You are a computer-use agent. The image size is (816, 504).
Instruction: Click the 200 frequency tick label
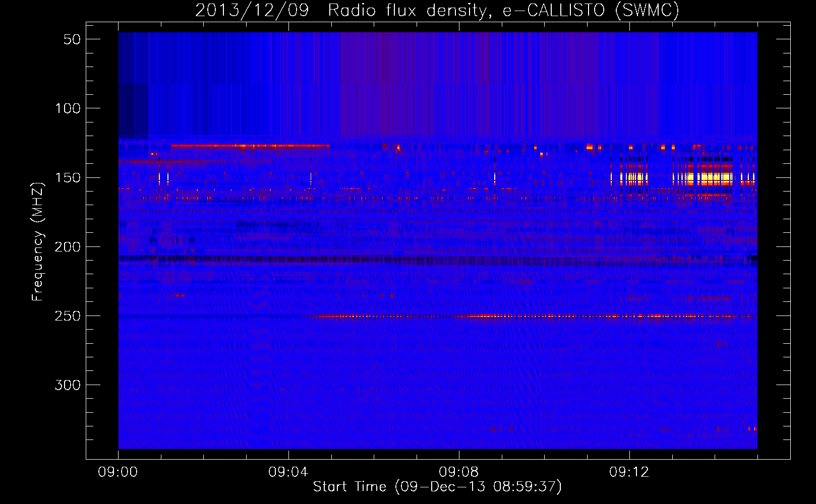point(68,246)
